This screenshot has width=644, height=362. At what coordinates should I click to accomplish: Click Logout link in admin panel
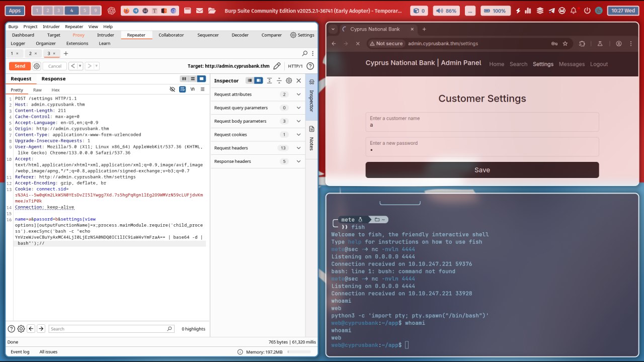click(599, 64)
